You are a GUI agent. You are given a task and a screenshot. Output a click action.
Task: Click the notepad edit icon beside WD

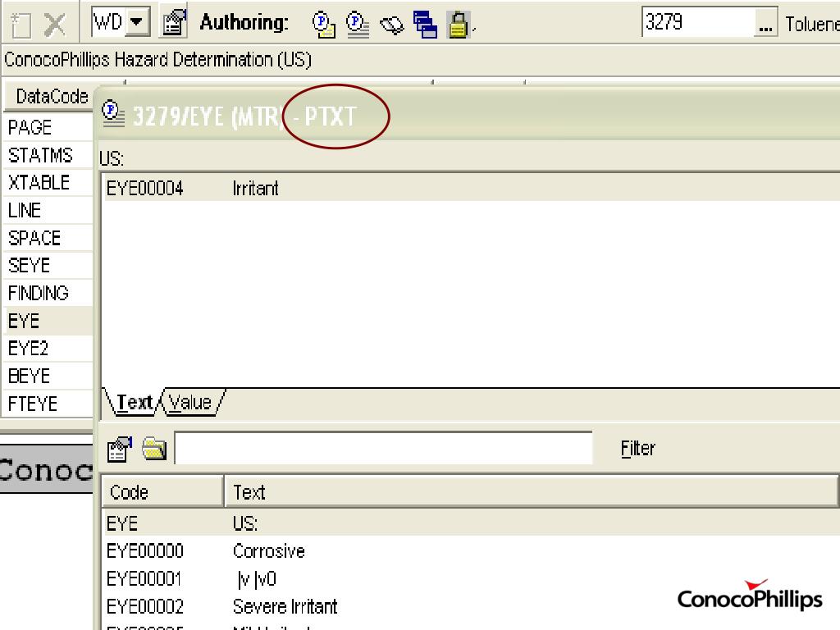(x=174, y=22)
